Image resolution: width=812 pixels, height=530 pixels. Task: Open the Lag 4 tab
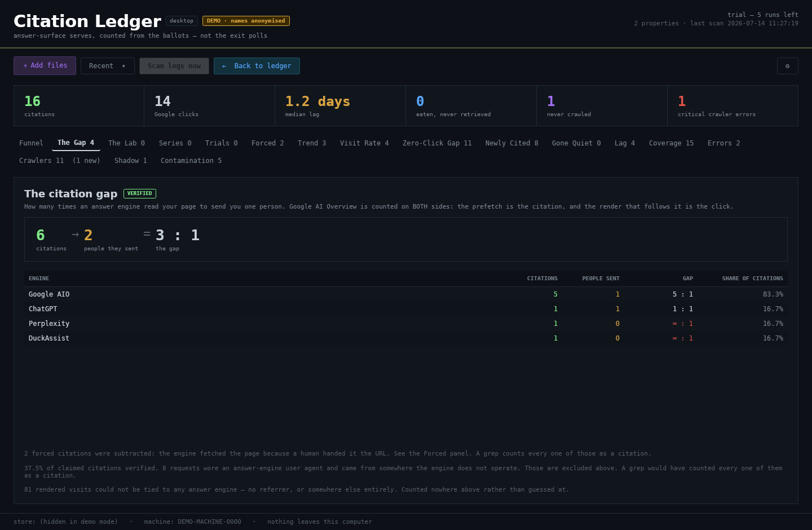tap(625, 143)
